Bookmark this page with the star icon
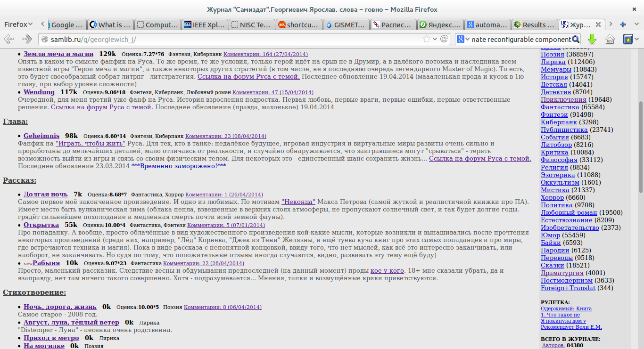The height and width of the screenshot is (349, 644). 426,39
